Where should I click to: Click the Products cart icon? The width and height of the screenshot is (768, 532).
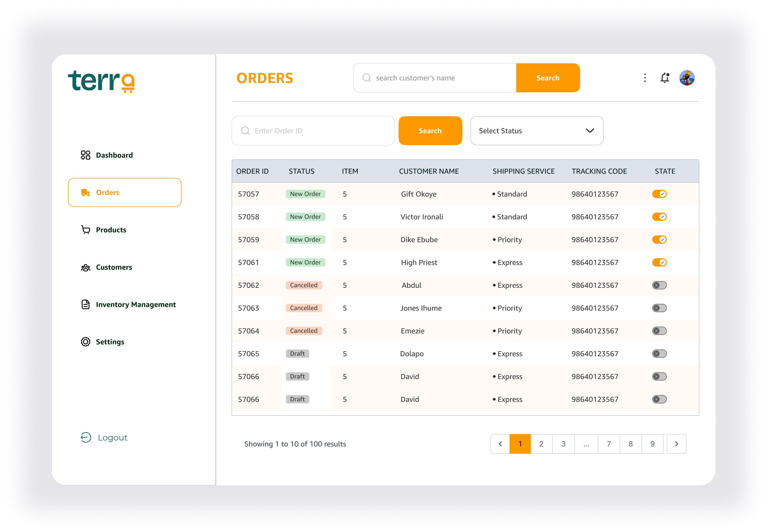pos(85,230)
